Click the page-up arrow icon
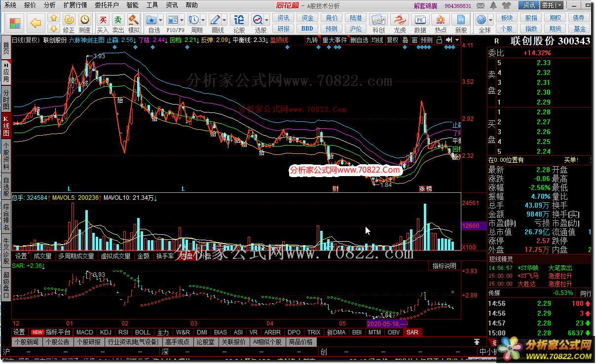 pyautogui.click(x=54, y=18)
